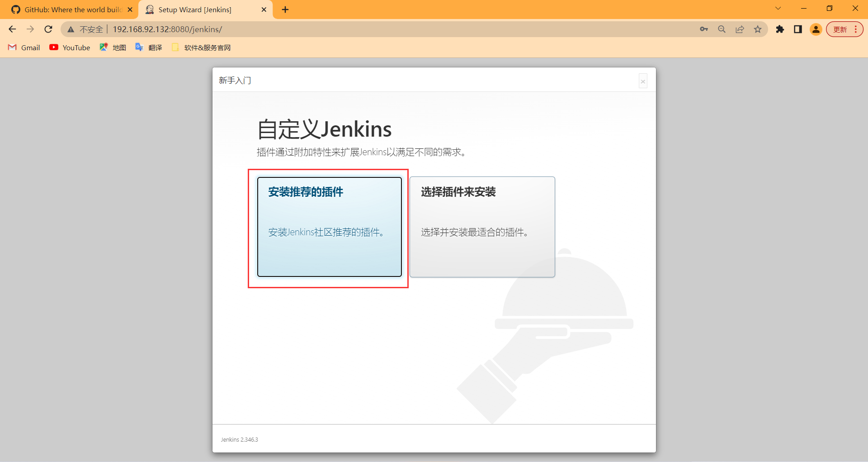Open 翻译 translate bookmark
Viewport: 868px width, 462px height.
pyautogui.click(x=149, y=48)
